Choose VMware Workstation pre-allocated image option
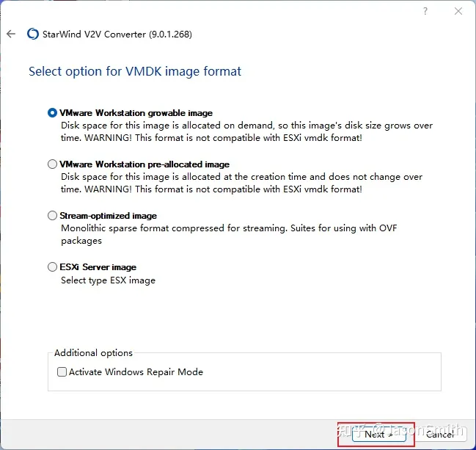This screenshot has width=476, height=450. click(52, 164)
